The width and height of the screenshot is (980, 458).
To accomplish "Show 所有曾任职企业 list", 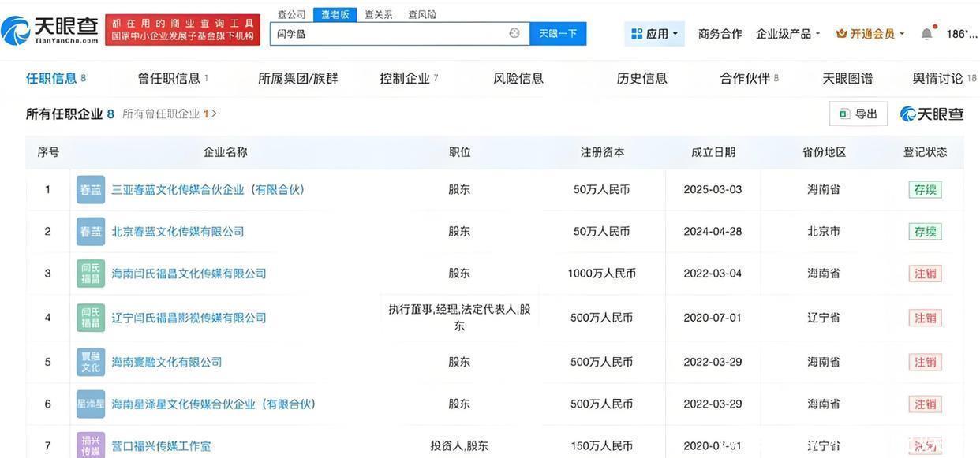I will [x=169, y=114].
